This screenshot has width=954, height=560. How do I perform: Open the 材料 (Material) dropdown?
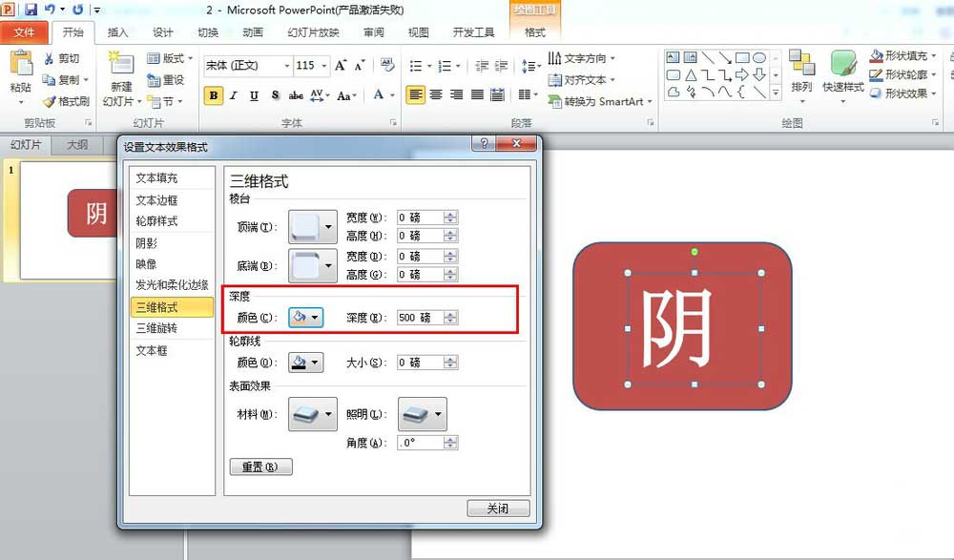pyautogui.click(x=312, y=413)
